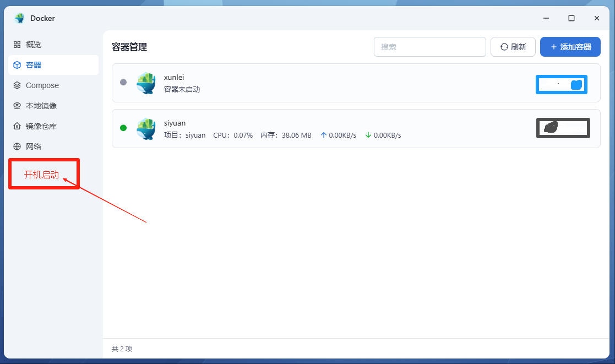The width and height of the screenshot is (615, 364).
Task: Minimize the Docker window
Action: pyautogui.click(x=546, y=18)
